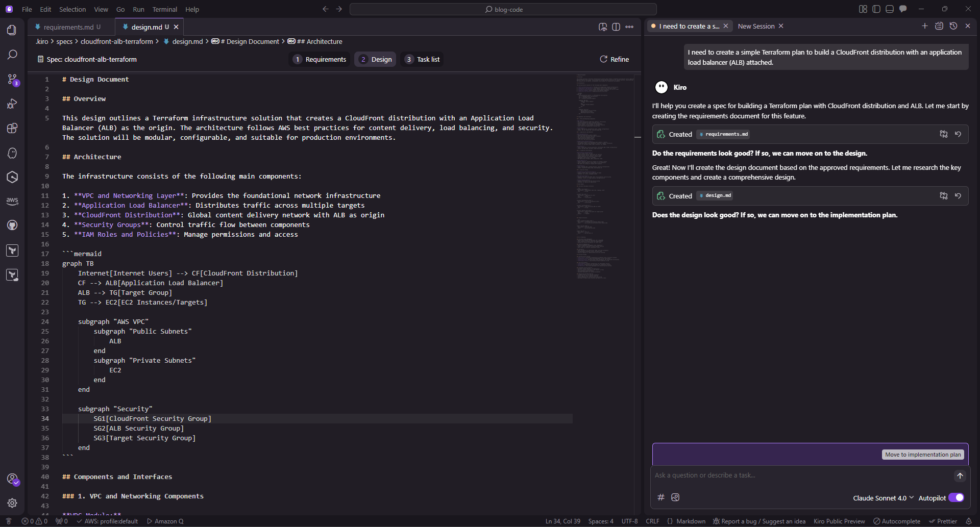Toggle the Autopilot switch
This screenshot has height=527, width=980.
(x=957, y=498)
